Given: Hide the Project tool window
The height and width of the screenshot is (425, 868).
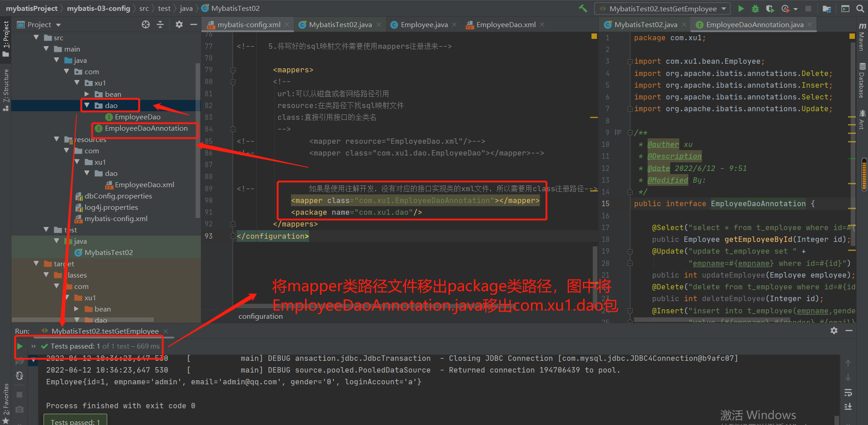Looking at the screenshot, I should coord(194,24).
